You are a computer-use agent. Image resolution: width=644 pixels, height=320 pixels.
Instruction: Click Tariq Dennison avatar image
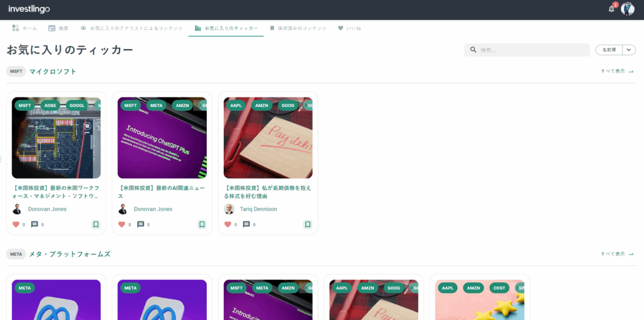[229, 209]
